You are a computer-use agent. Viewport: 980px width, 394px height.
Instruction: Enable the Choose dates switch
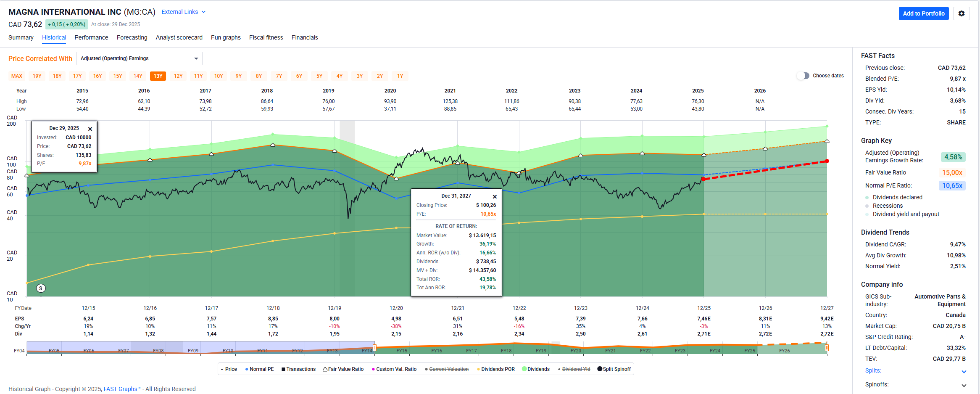click(803, 76)
